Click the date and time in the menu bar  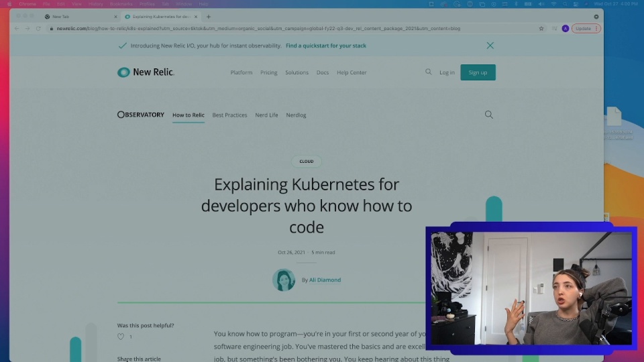tap(616, 4)
